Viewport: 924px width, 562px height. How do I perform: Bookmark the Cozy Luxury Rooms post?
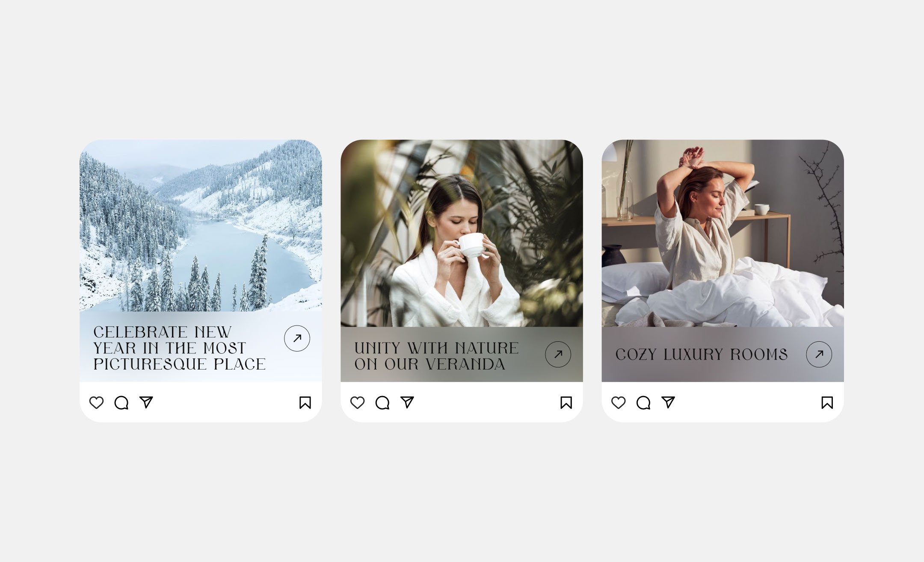point(827,402)
